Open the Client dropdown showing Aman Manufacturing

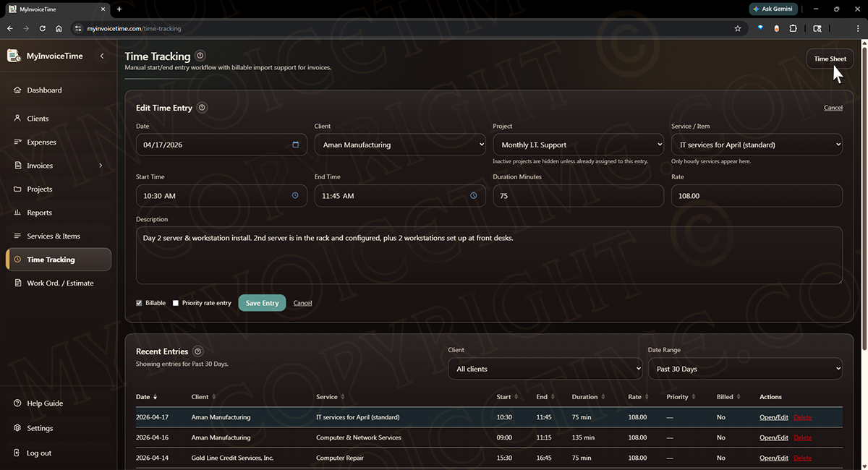pyautogui.click(x=400, y=145)
